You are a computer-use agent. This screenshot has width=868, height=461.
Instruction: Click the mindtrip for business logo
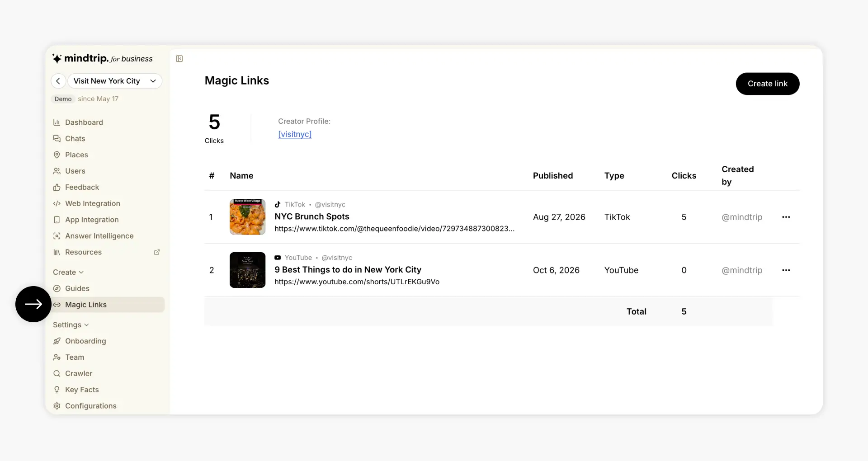pos(102,59)
